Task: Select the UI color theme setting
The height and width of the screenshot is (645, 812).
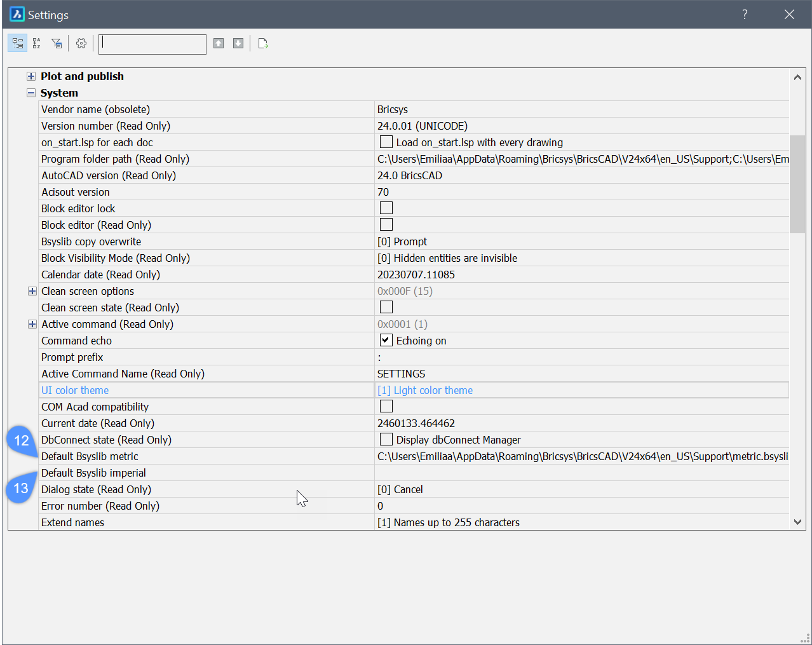Action: coord(75,390)
